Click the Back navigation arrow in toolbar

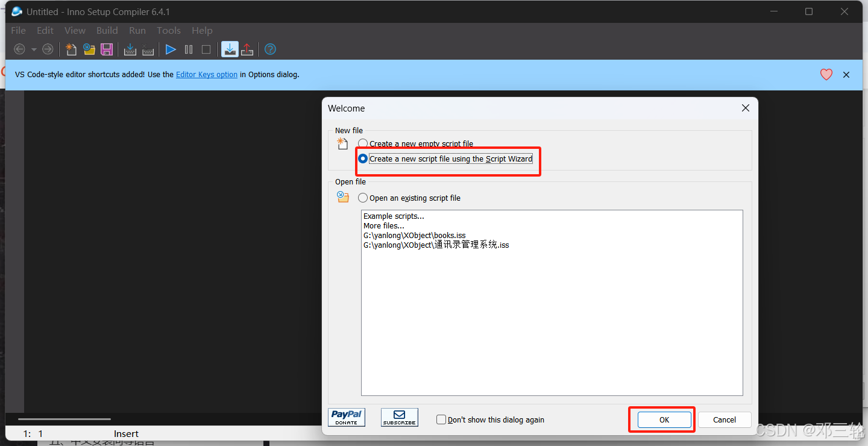click(x=19, y=49)
